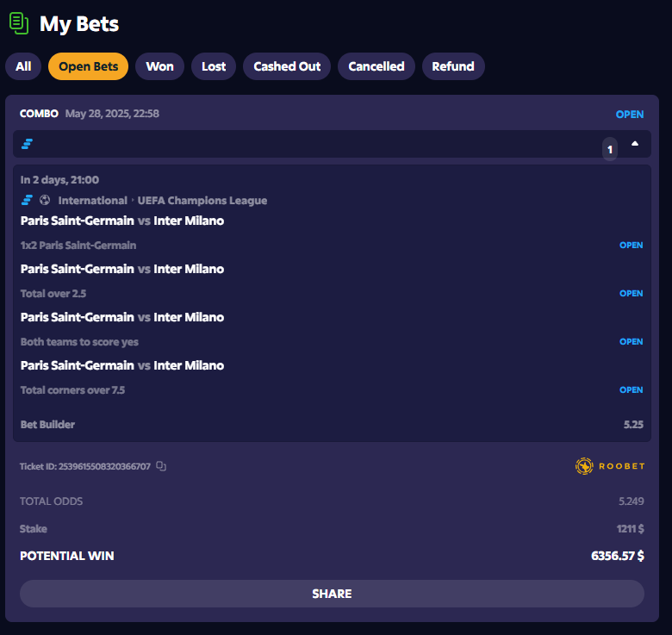
Task: Click the International category label
Action: (x=92, y=201)
